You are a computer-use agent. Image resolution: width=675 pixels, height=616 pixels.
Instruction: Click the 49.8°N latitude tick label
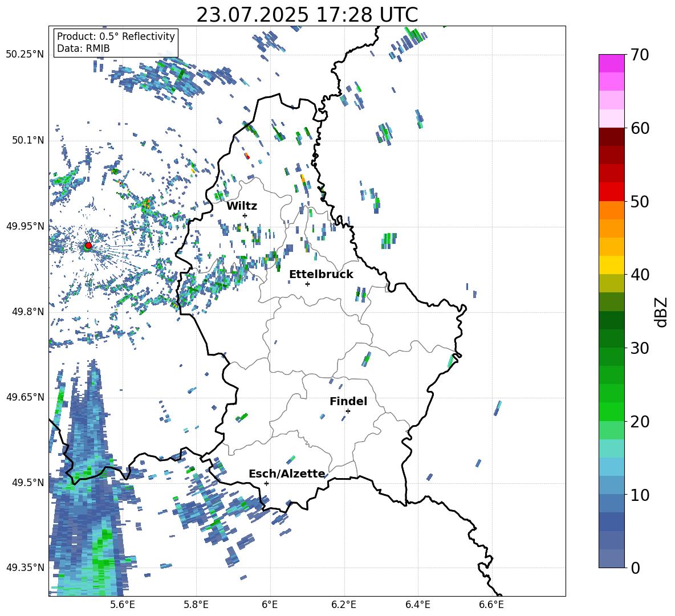28,312
